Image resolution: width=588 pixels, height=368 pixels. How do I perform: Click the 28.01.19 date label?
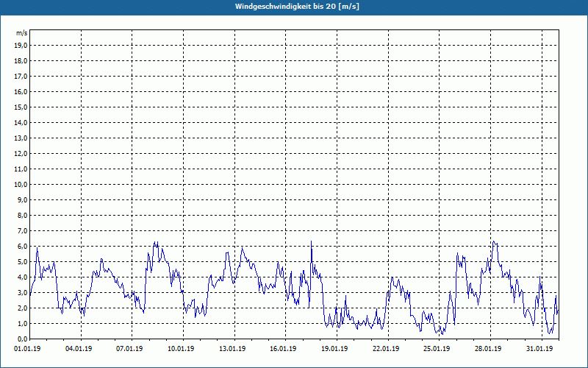(x=488, y=349)
